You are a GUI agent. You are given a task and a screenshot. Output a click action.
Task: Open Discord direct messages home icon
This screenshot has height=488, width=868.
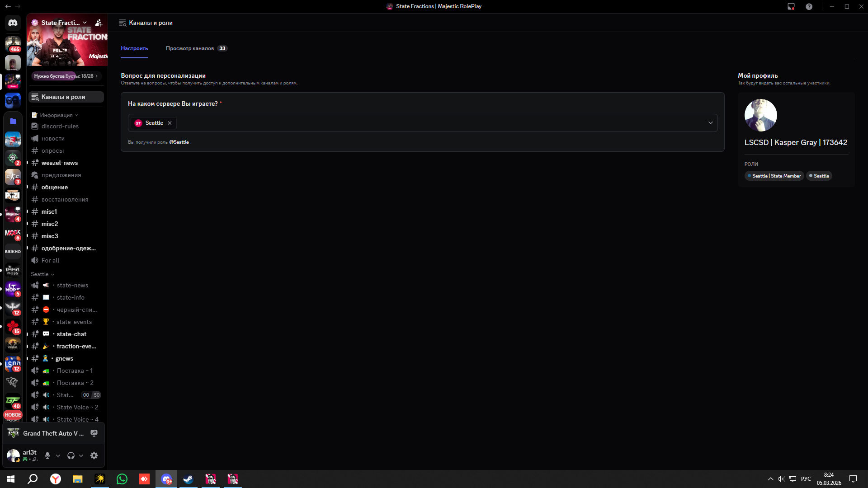[13, 23]
